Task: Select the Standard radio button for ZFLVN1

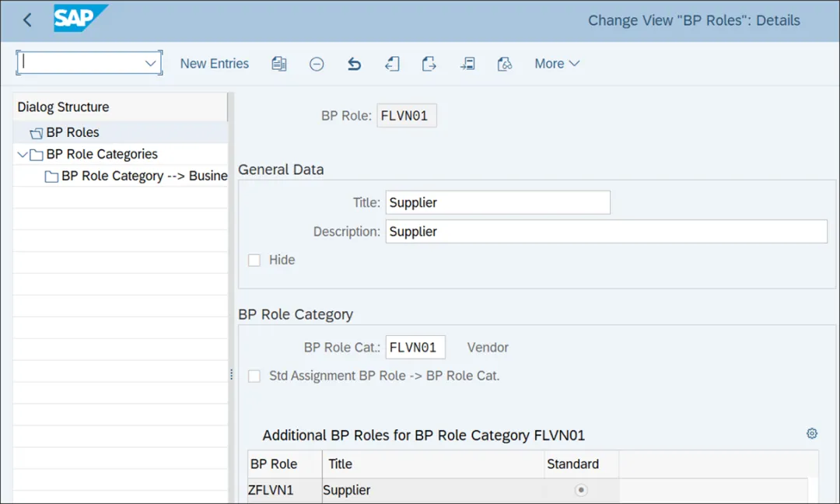Action: [x=581, y=490]
